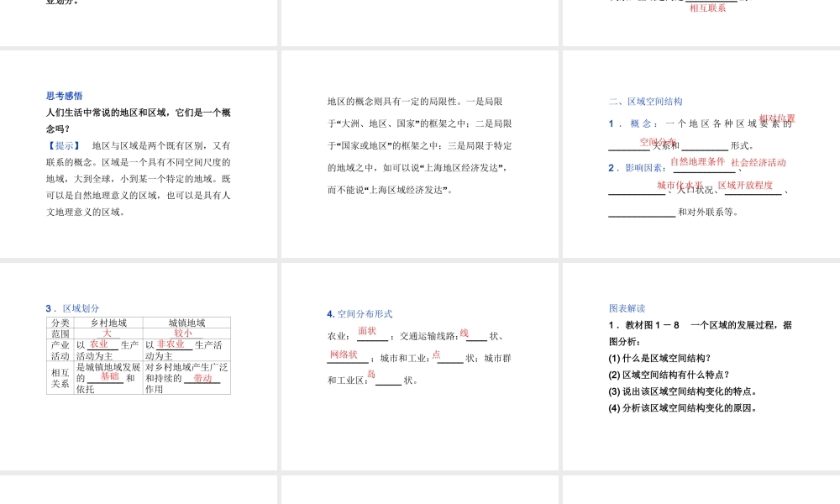Select the red answer 非农业 in the table
Screen dimensions: 840x504
tap(170, 344)
